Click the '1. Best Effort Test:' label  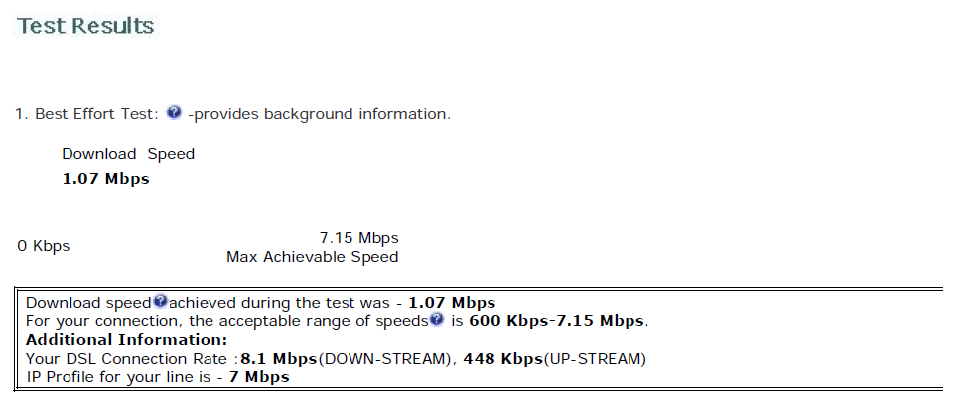tap(87, 114)
